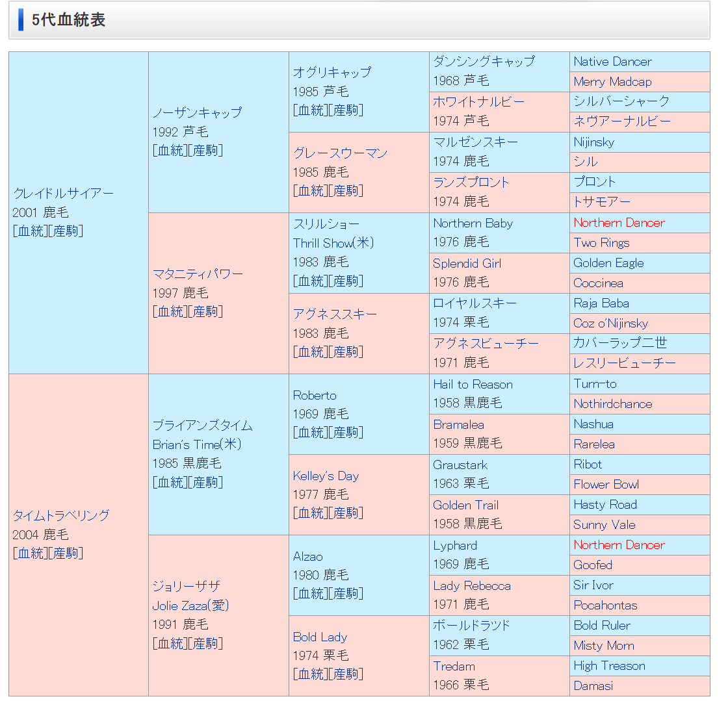Viewport: 728px width, 701px height.
Task: Click Northern Dancer listed beside Lyphard
Action: pyautogui.click(x=619, y=545)
